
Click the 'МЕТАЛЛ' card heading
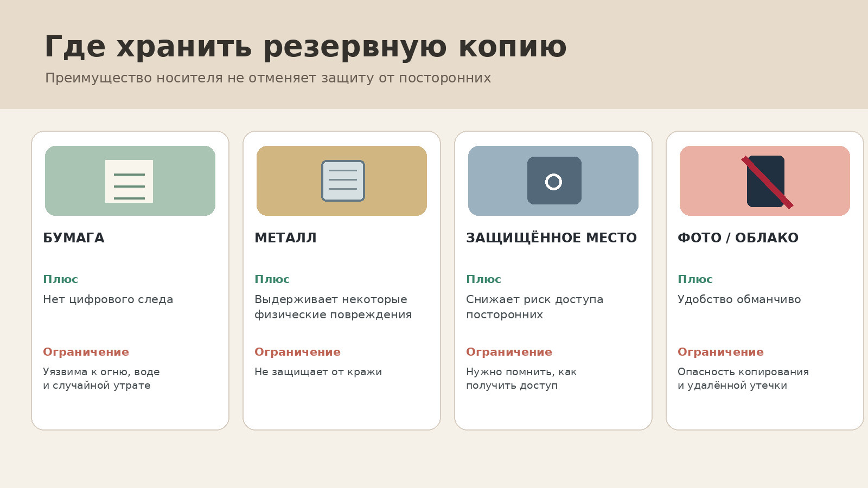(x=285, y=238)
